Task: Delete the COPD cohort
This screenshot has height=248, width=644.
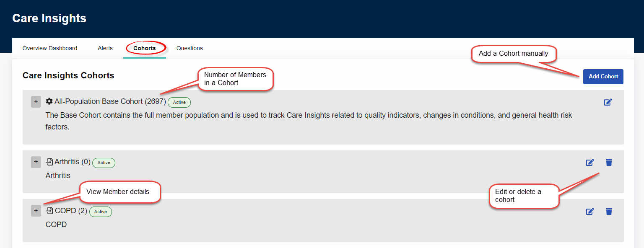Action: tap(609, 212)
